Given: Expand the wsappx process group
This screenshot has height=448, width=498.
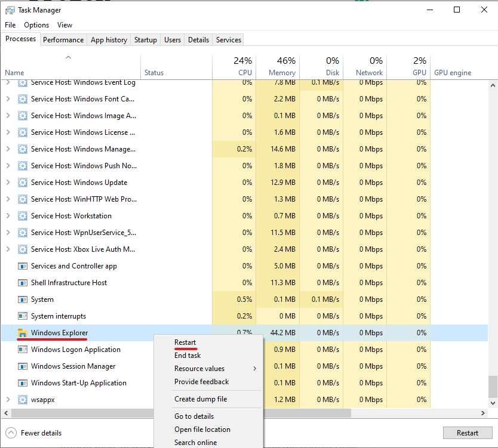Looking at the screenshot, I should click(x=8, y=400).
